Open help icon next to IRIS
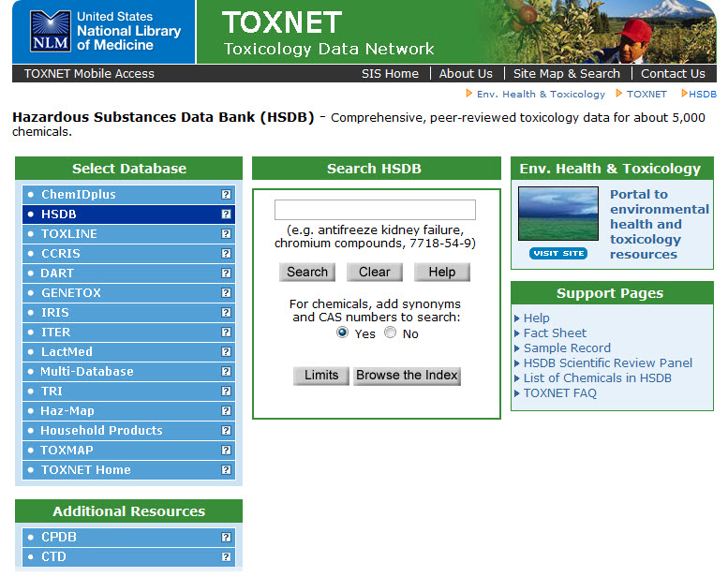 [x=226, y=313]
